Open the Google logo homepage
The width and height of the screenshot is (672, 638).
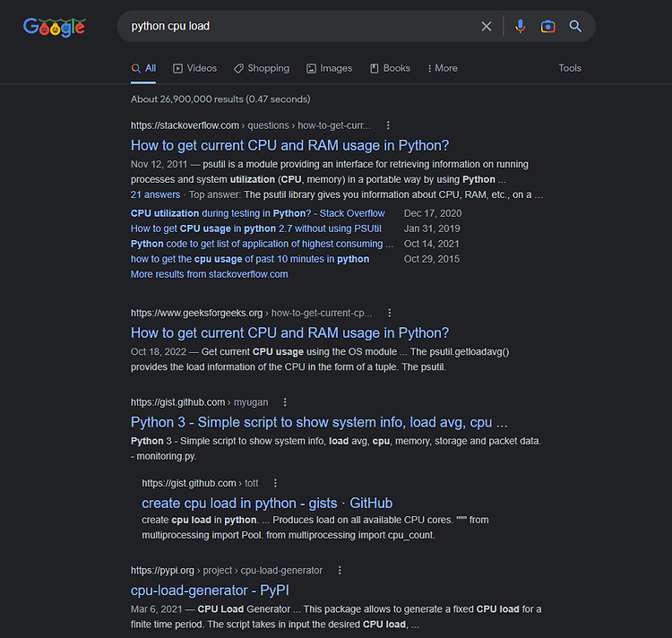(55, 28)
